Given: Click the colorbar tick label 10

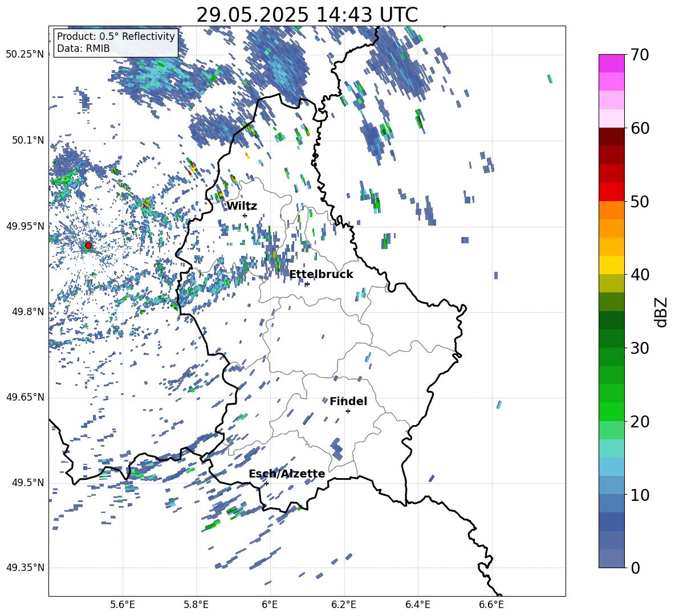Looking at the screenshot, I should [639, 495].
